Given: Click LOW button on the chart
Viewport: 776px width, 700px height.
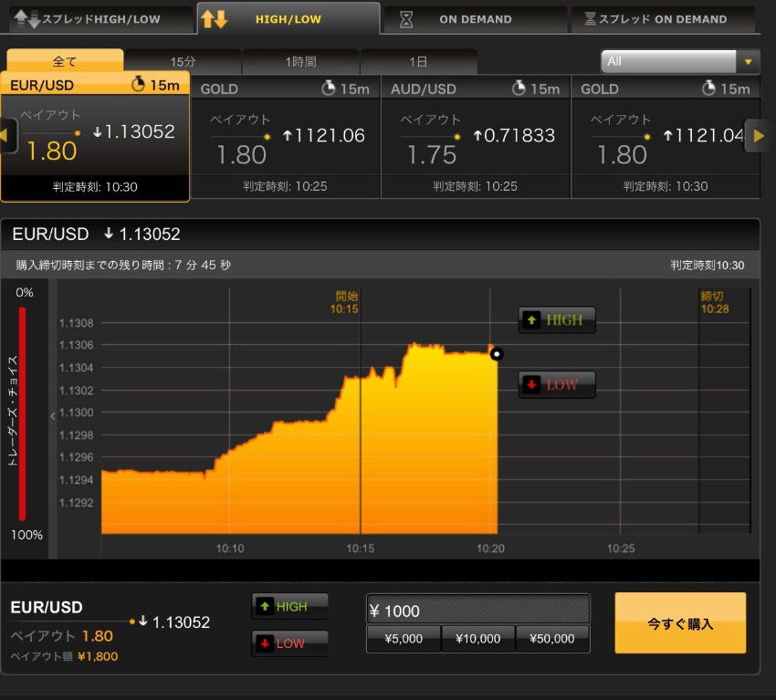Looking at the screenshot, I should pyautogui.click(x=557, y=384).
